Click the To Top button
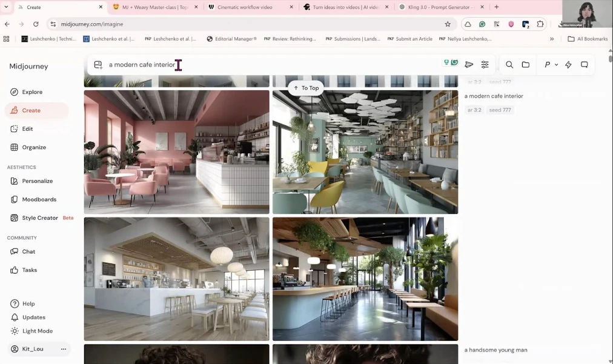 [x=306, y=88]
